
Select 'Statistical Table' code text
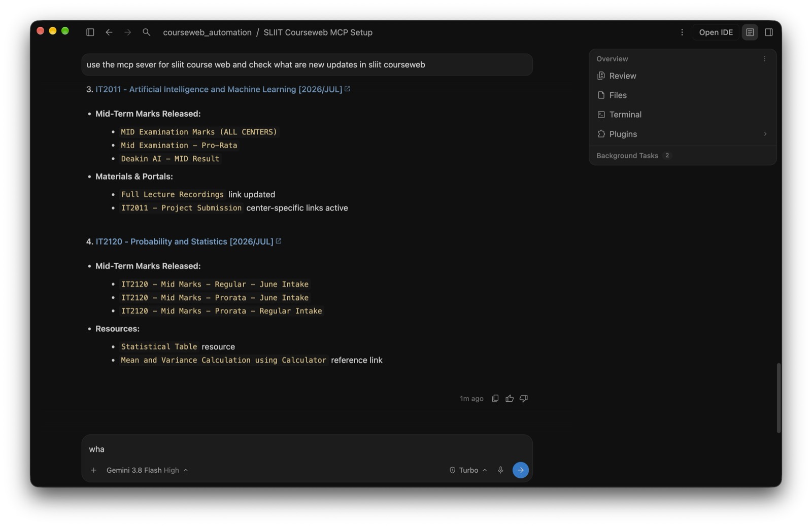click(x=159, y=347)
